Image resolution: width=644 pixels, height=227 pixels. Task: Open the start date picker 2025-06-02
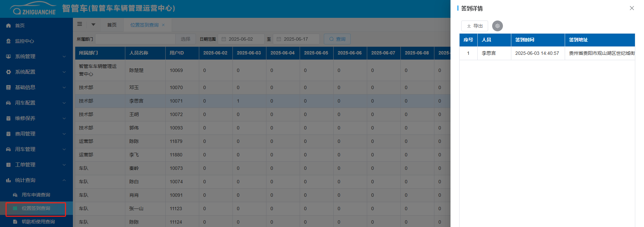click(x=241, y=39)
